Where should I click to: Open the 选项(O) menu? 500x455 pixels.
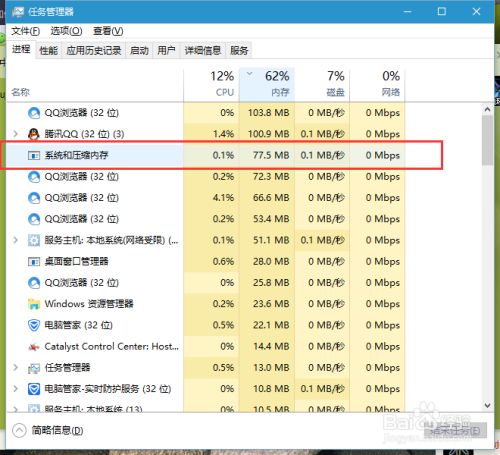pos(66,31)
